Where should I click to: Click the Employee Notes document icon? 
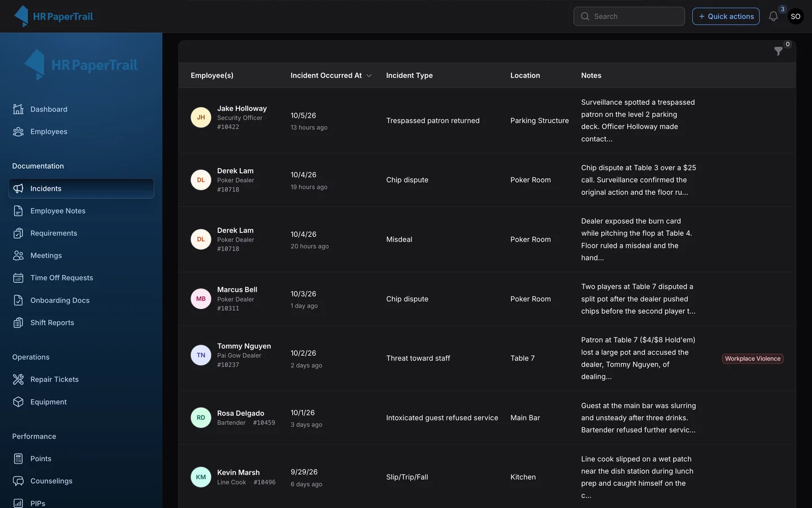19,211
